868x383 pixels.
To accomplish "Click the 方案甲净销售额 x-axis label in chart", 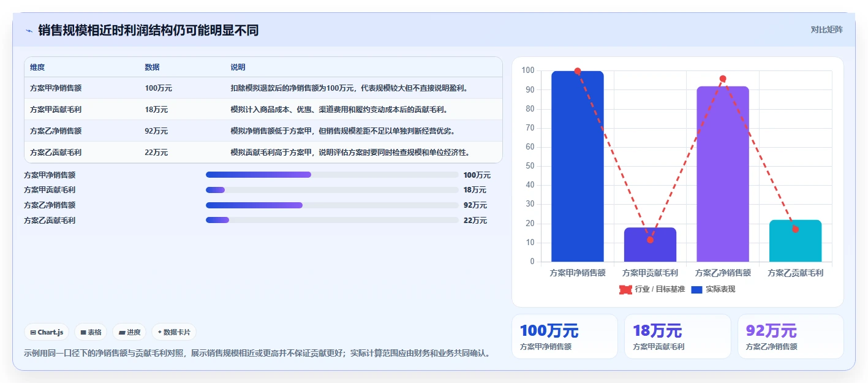I will point(578,273).
